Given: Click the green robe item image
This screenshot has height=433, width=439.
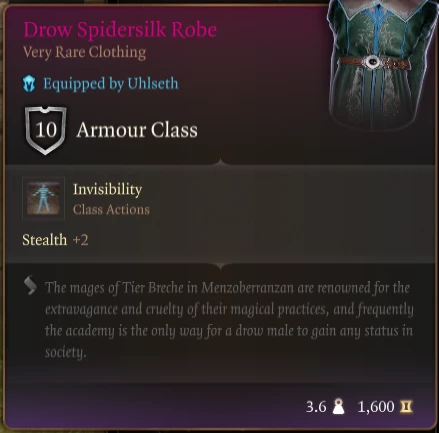Looking at the screenshot, I should 382,65.
